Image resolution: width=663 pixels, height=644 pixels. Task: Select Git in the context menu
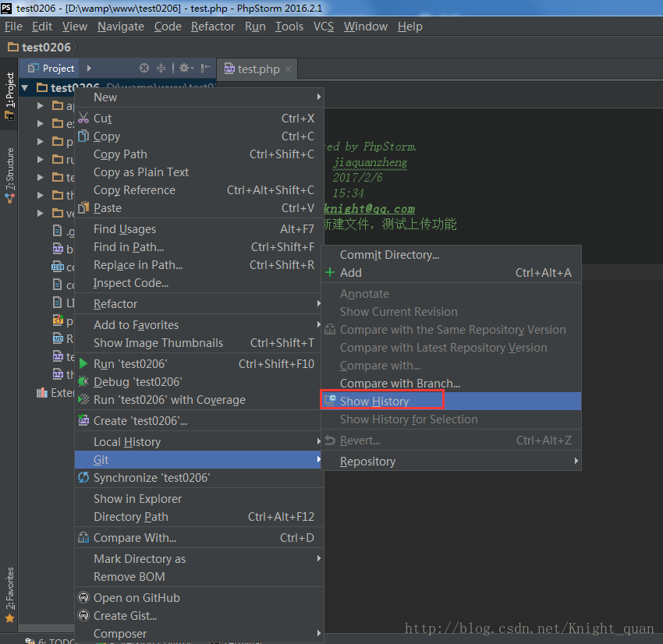199,459
